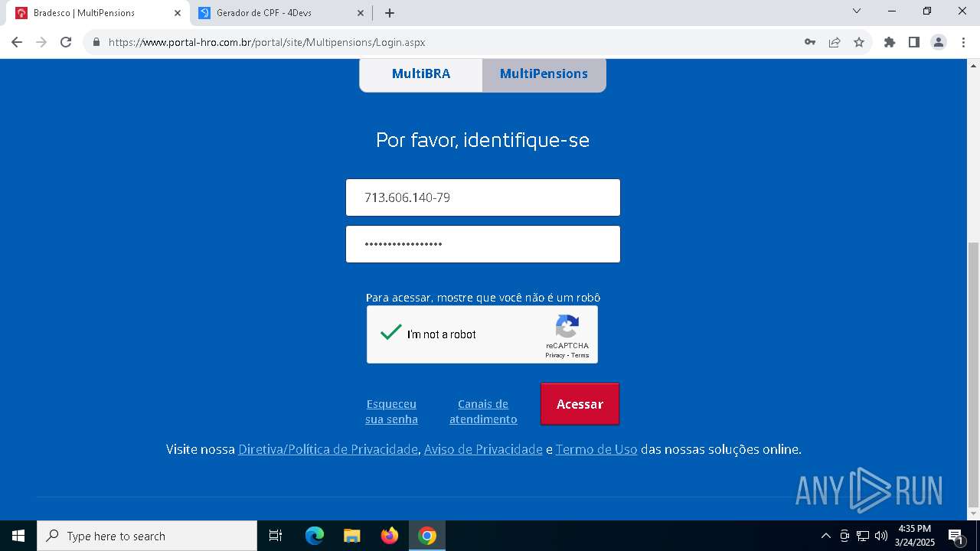Close the Bradesco MultiPensions tab
Viewport: 980px width, 551px height.
click(178, 13)
